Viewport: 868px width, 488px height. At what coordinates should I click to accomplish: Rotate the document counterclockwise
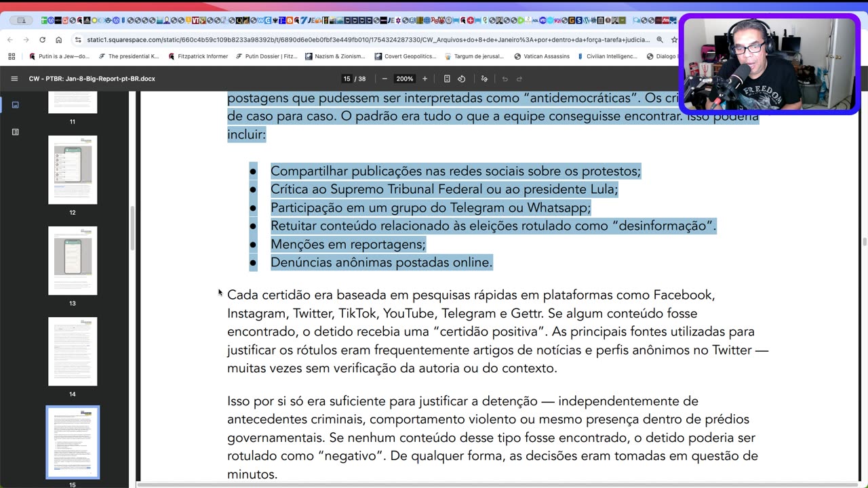point(461,79)
